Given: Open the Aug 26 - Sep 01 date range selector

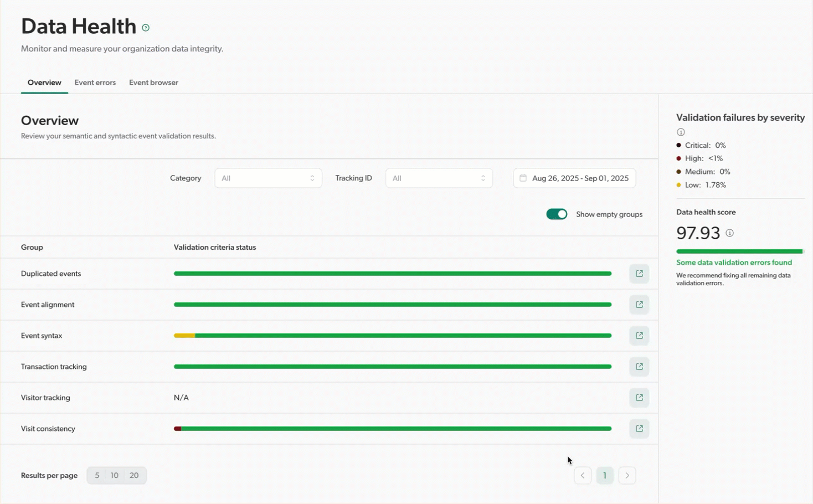Looking at the screenshot, I should pos(574,178).
